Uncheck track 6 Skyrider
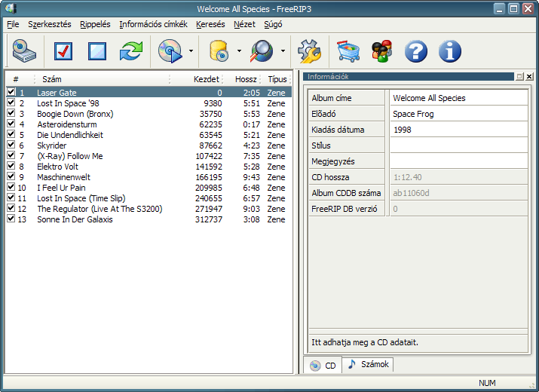Image resolution: width=539 pixels, height=392 pixels. pos(11,145)
